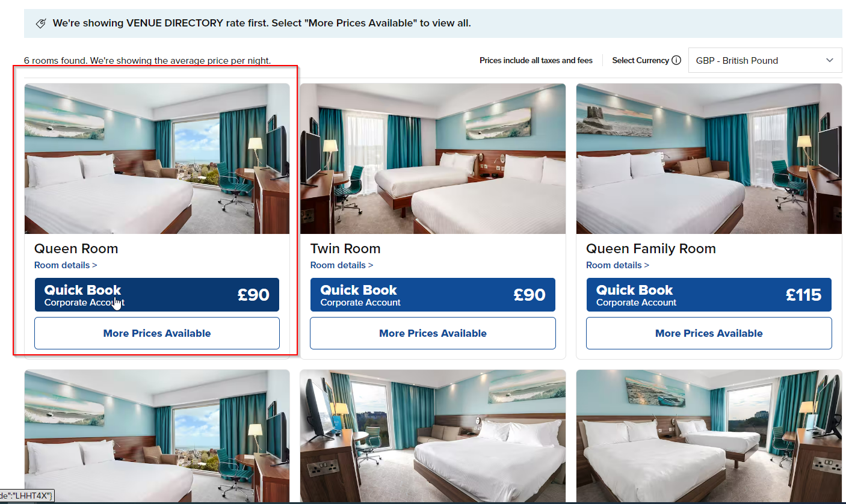This screenshot has width=846, height=504.
Task: Open the GBP - British Pound currency selector
Action: click(765, 60)
